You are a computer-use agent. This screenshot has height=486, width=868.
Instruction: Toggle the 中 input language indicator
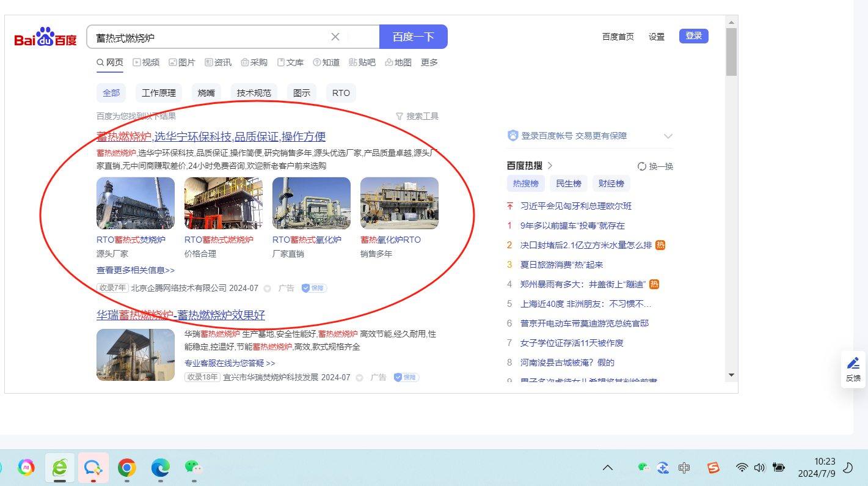point(684,468)
